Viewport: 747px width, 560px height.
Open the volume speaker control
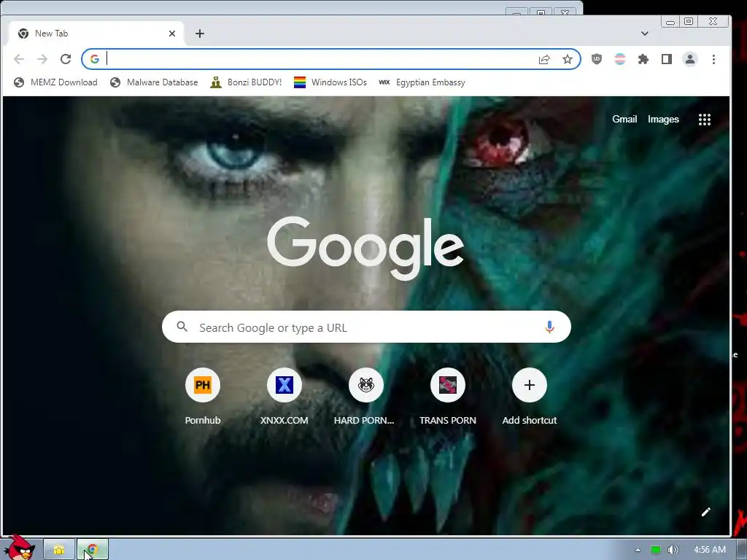click(673, 550)
